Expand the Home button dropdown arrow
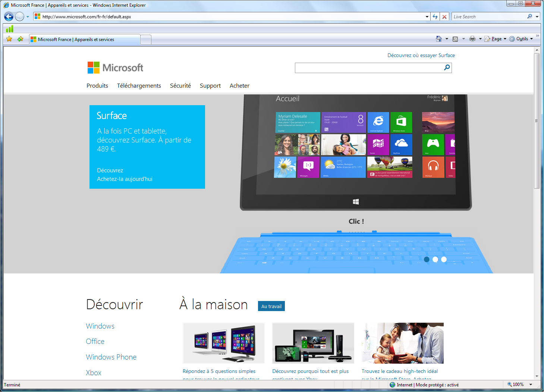 click(x=447, y=39)
